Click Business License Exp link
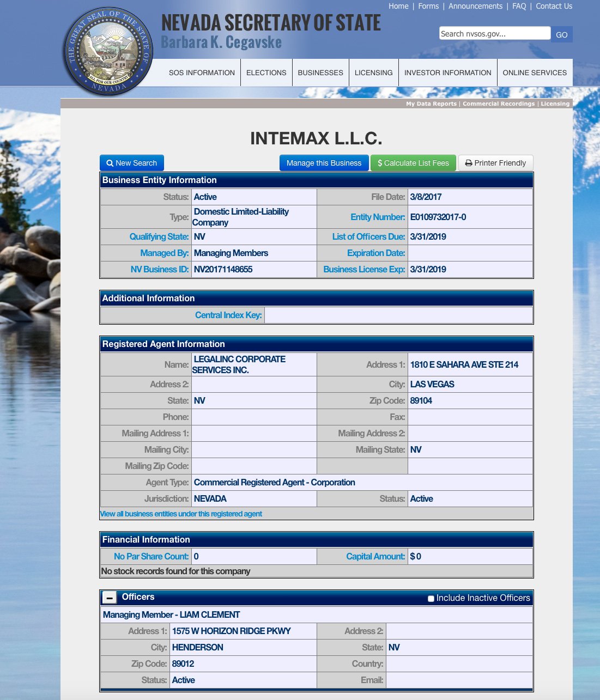The image size is (600, 700). point(364,269)
